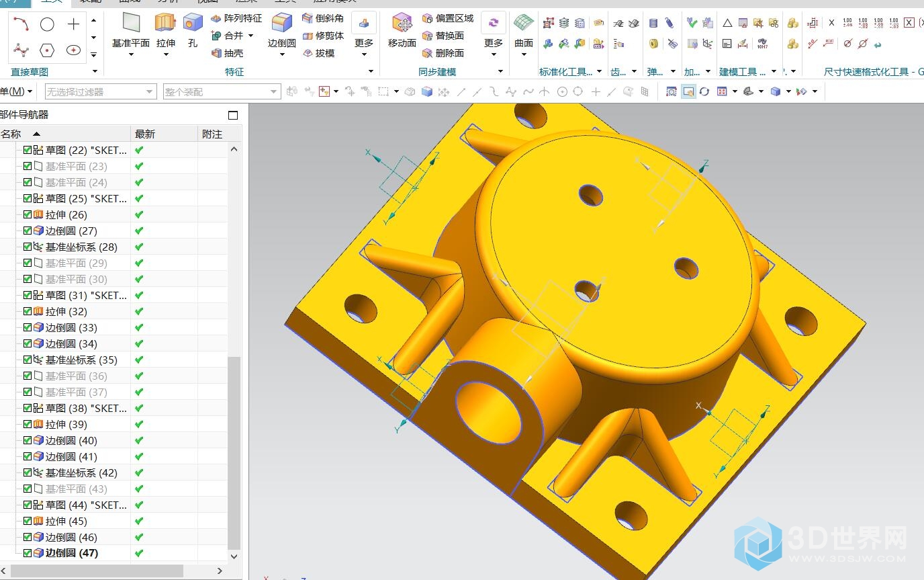Screen dimensions: 924x580
Task: Click the 倒斜角 chamfer tool
Action: (323, 18)
